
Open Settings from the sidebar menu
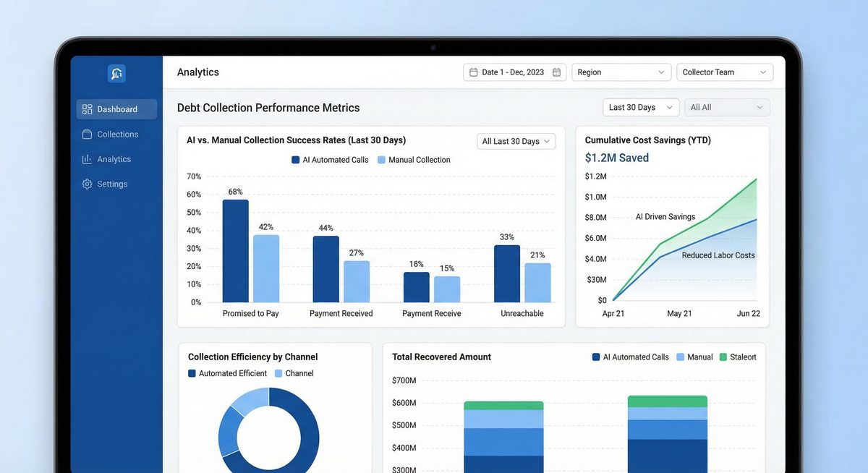point(111,184)
